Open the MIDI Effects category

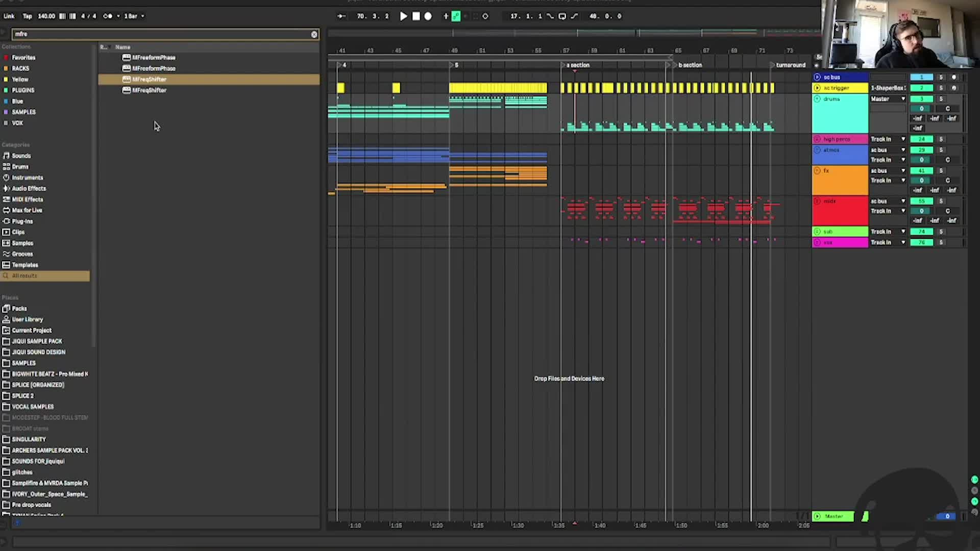tap(28, 199)
